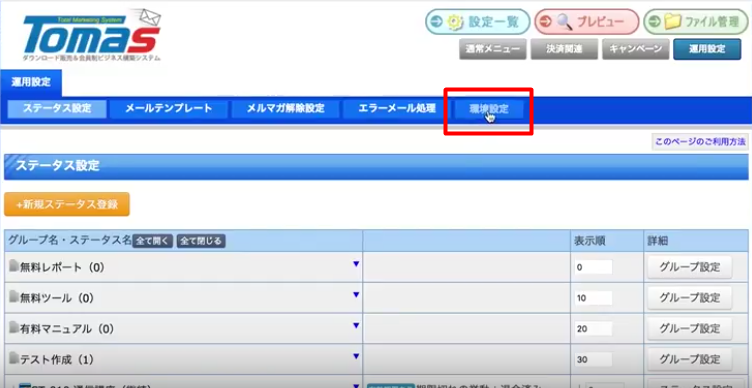Switch to ステータス設定 submenu
752x388 pixels.
tap(57, 109)
